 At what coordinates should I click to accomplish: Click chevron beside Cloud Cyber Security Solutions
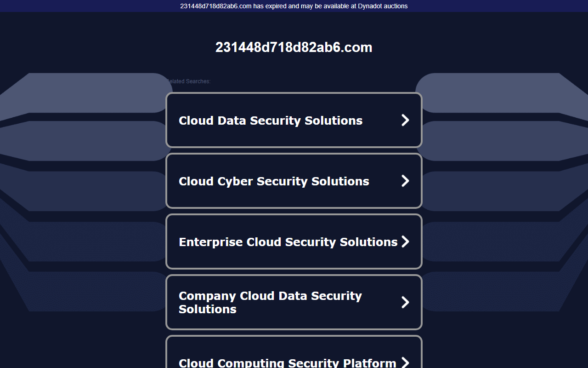click(x=405, y=181)
